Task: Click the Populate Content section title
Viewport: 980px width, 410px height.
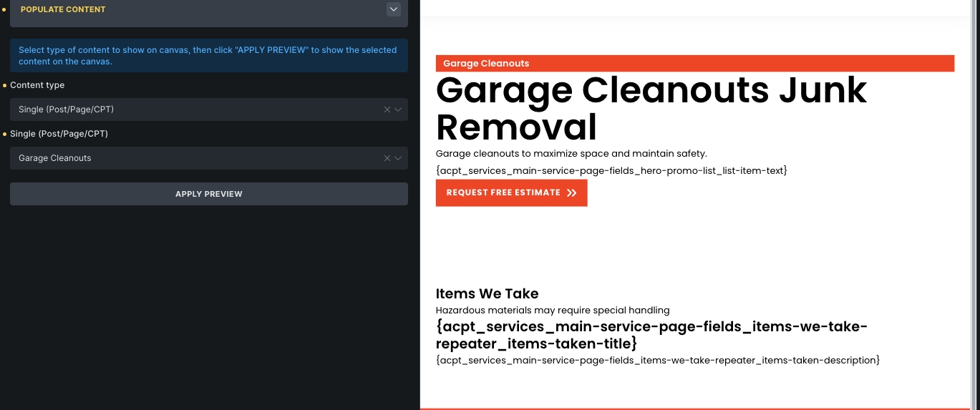Action: tap(63, 9)
